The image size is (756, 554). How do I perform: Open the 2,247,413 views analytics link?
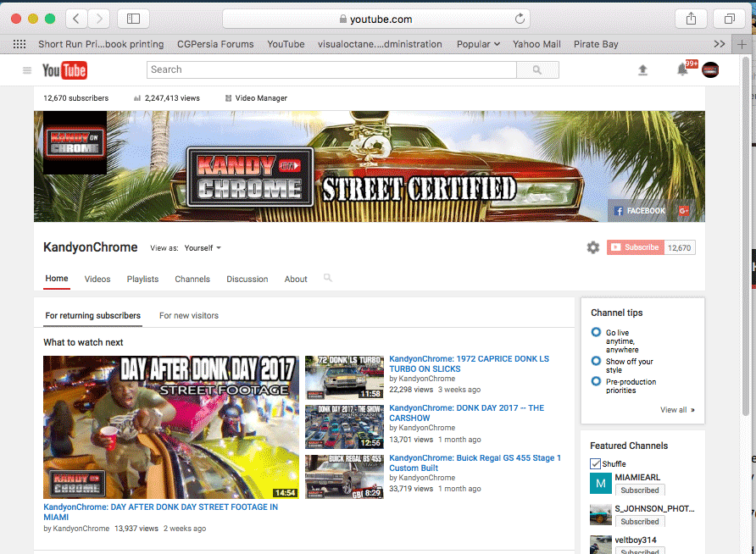[167, 98]
